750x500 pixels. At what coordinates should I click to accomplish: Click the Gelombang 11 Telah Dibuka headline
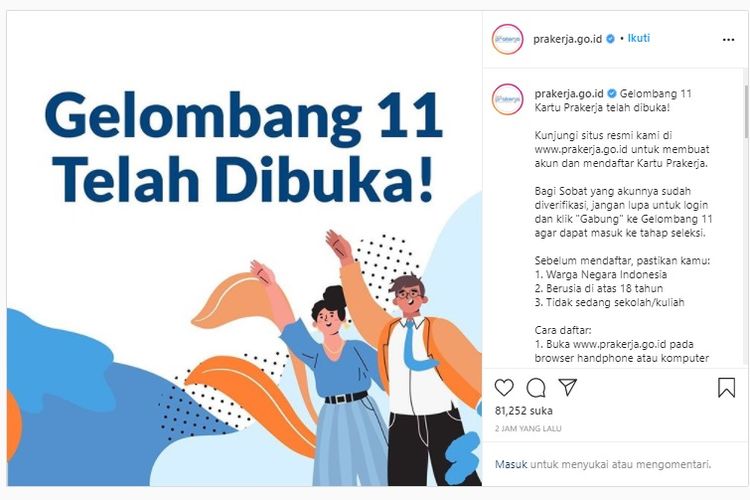click(x=244, y=146)
